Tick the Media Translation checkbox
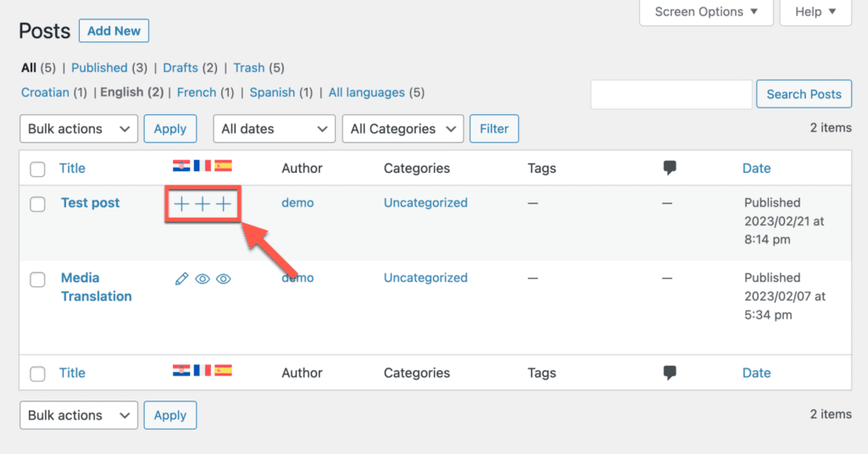The width and height of the screenshot is (868, 454). pyautogui.click(x=37, y=280)
